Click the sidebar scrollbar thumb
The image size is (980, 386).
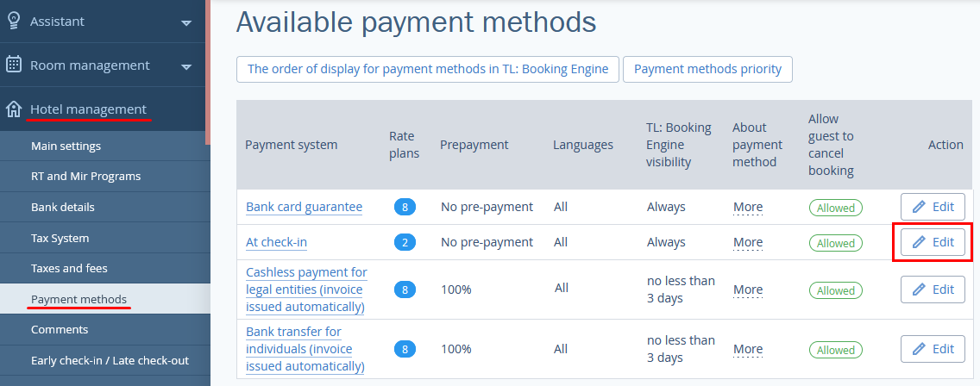[x=208, y=72]
